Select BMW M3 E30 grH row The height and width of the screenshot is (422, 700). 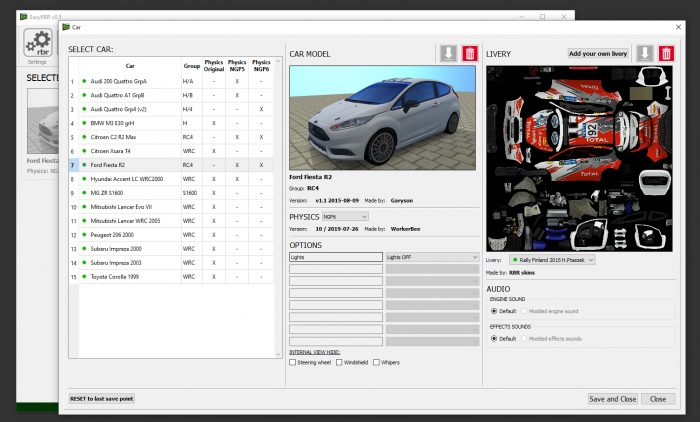[x=171, y=123]
